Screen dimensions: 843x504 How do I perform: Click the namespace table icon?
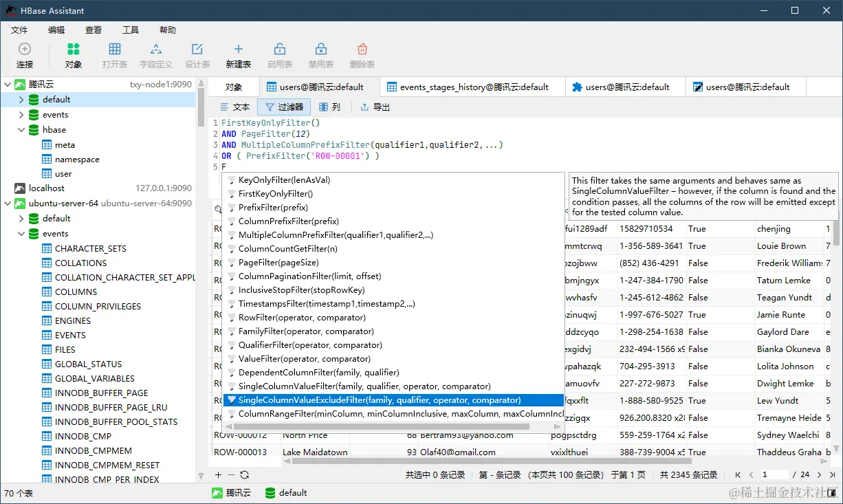point(47,160)
